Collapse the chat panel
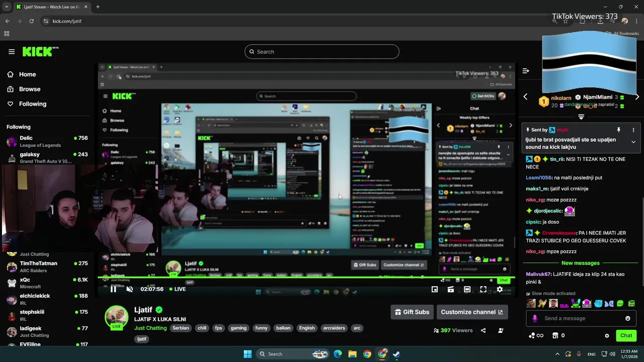This screenshot has width=644, height=362. pos(526,71)
